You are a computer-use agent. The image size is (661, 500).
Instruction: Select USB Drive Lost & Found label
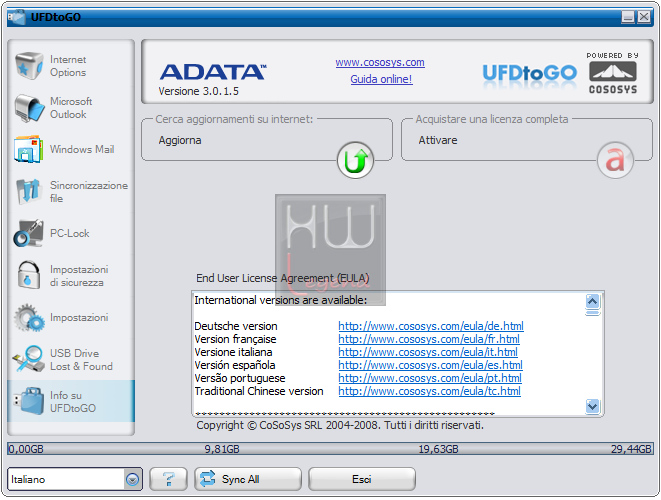pos(81,360)
